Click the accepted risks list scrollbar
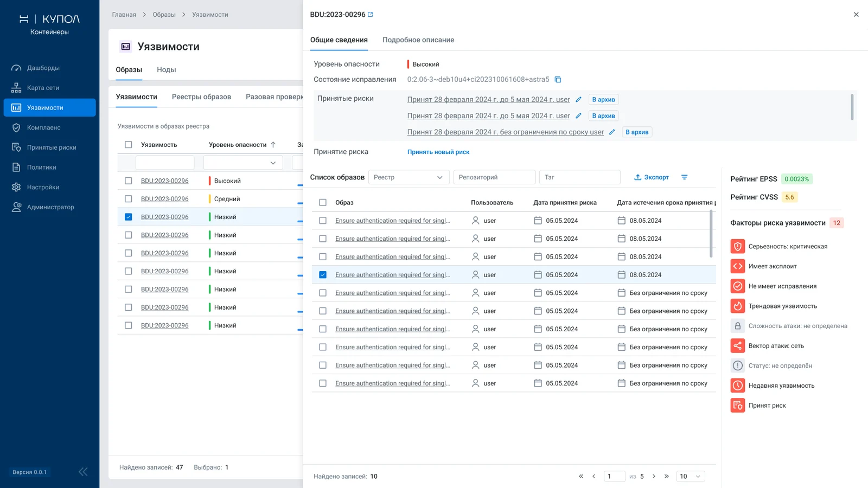This screenshot has width=868, height=488. click(852, 107)
